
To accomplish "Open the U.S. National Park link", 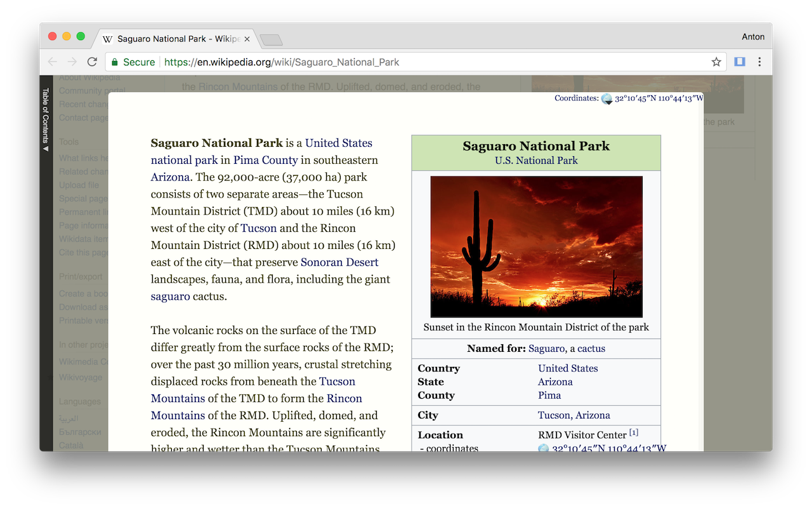I will 536,161.
